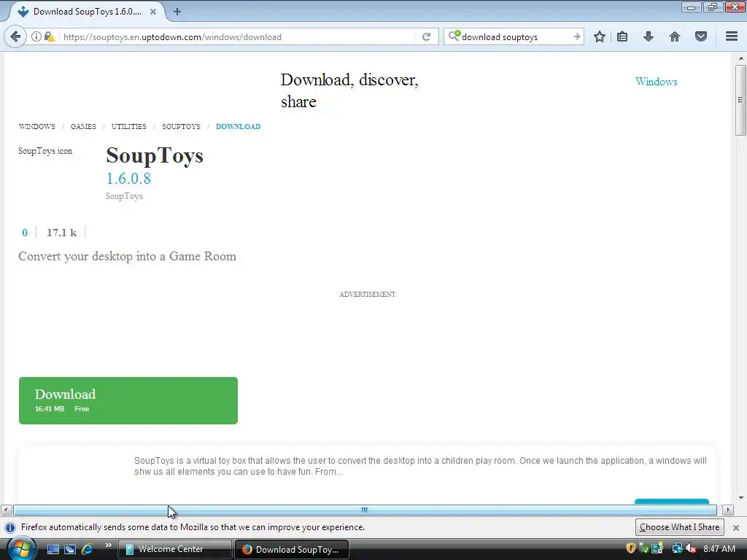Click the green Download 16.41 MB button
This screenshot has height=560, width=747.
coord(128,400)
